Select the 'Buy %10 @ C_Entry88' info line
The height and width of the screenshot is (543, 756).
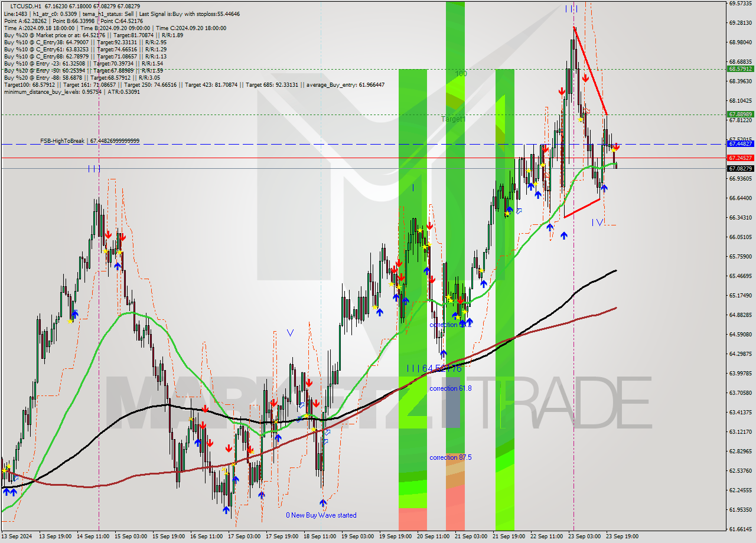85,56
